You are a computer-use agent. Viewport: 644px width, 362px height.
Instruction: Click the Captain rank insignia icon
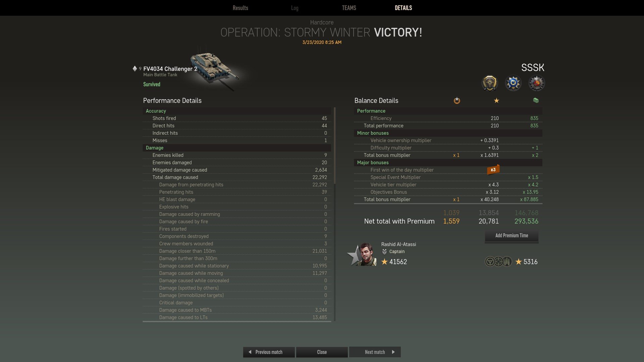coord(384,252)
